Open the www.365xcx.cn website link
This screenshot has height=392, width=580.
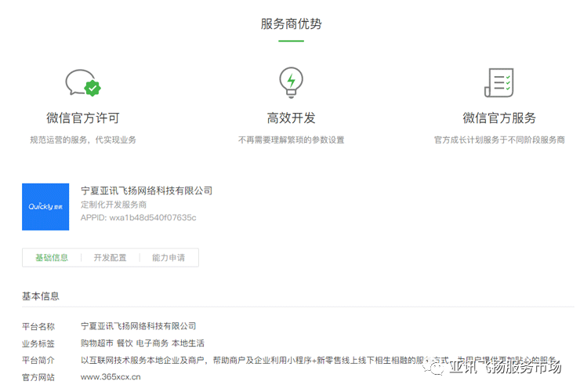pos(111,377)
